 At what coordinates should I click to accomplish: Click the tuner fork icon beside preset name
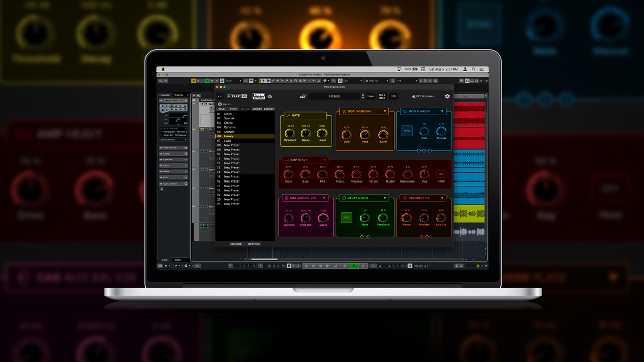302,96
